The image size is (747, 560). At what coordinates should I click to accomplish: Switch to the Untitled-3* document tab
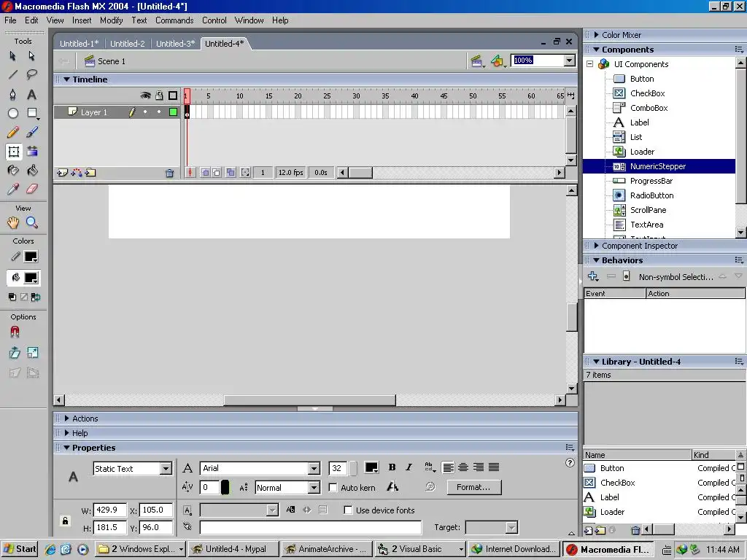tap(175, 43)
